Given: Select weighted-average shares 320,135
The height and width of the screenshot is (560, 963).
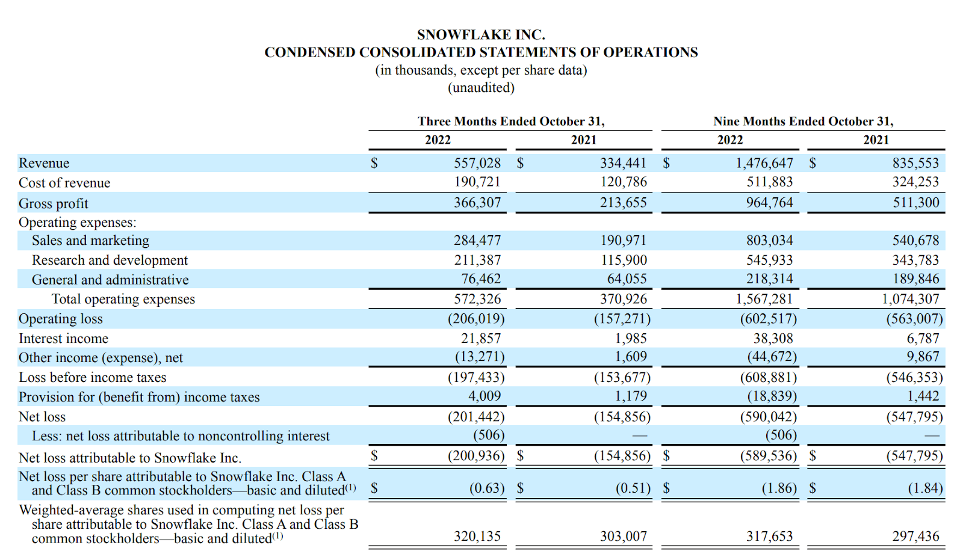Looking at the screenshot, I should coord(477,536).
